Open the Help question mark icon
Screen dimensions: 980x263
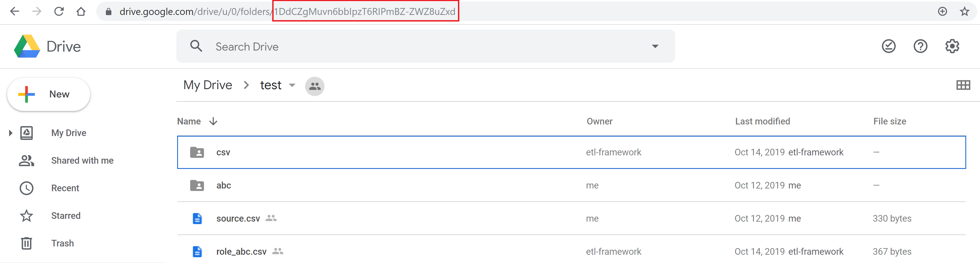920,46
